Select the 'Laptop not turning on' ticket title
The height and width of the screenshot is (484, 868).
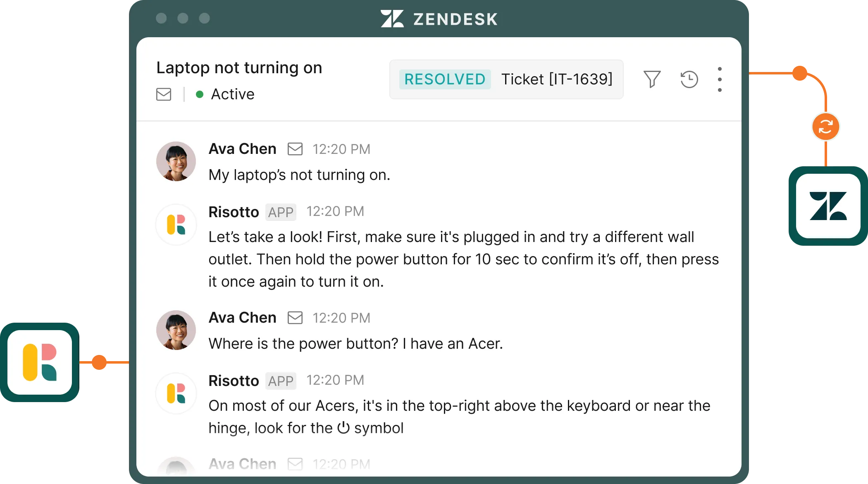[239, 68]
